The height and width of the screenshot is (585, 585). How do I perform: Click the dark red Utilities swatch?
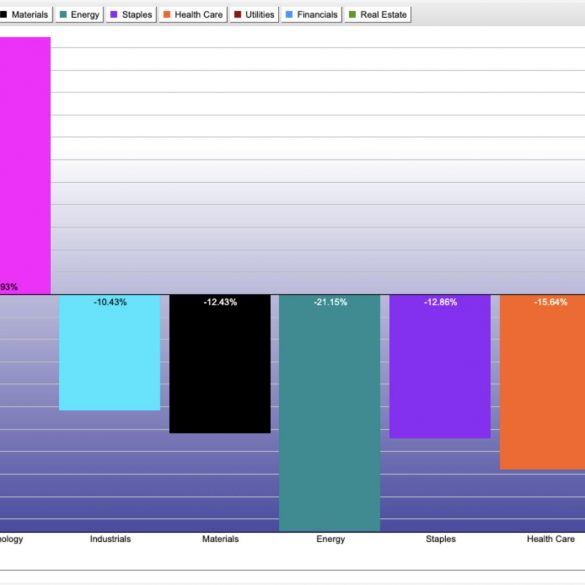pyautogui.click(x=237, y=15)
